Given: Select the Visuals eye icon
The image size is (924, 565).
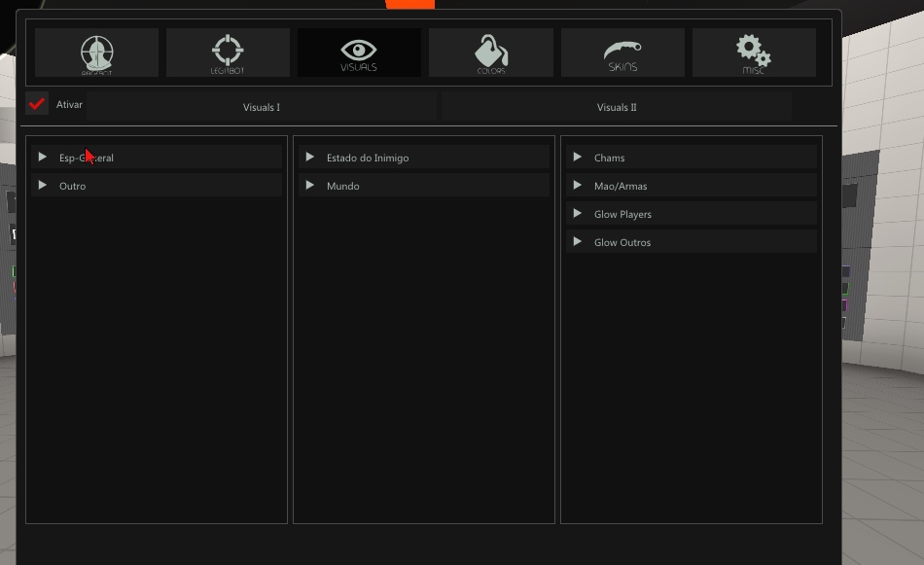Looking at the screenshot, I should (359, 53).
